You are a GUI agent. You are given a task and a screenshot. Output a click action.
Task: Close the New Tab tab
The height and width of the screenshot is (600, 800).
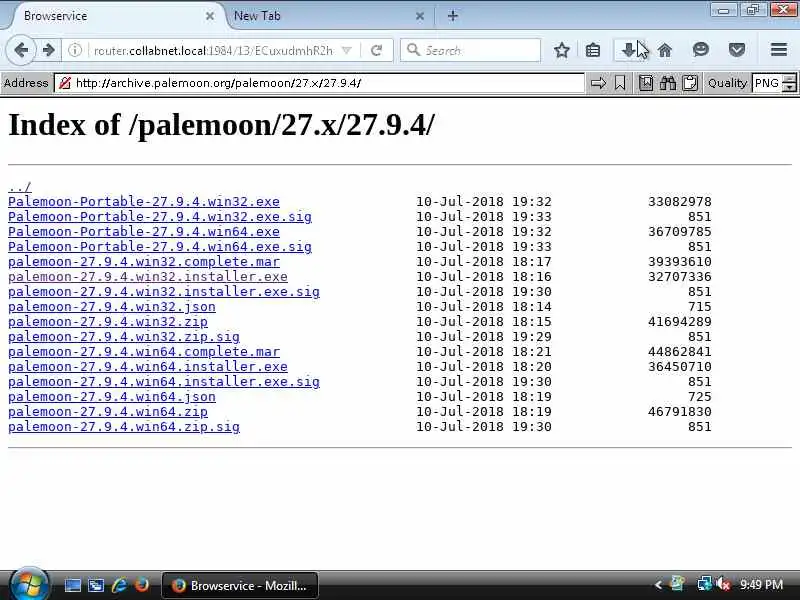coord(420,16)
